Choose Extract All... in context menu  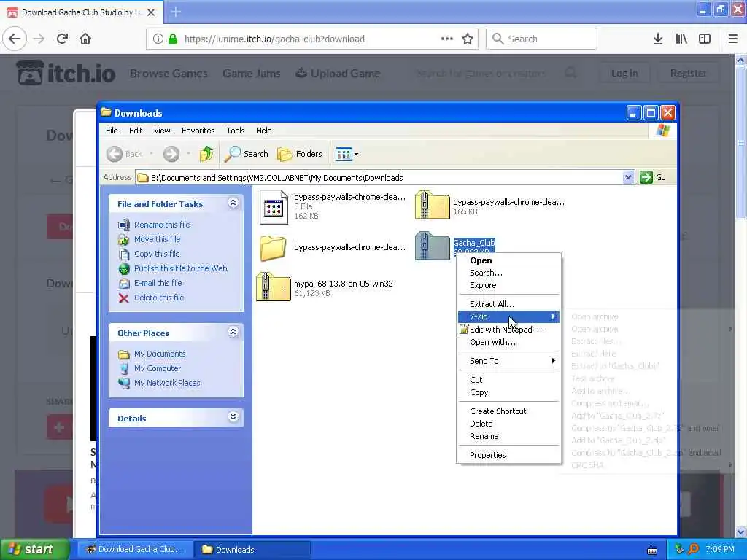[508, 304]
